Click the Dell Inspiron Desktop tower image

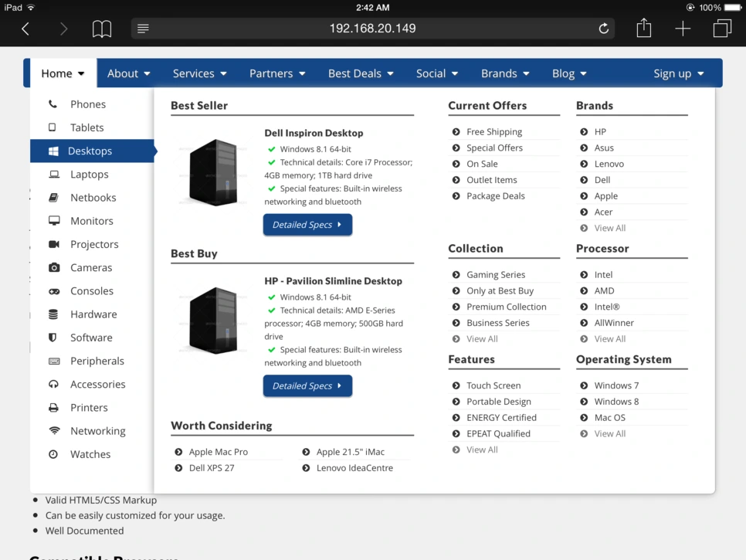pyautogui.click(x=212, y=172)
